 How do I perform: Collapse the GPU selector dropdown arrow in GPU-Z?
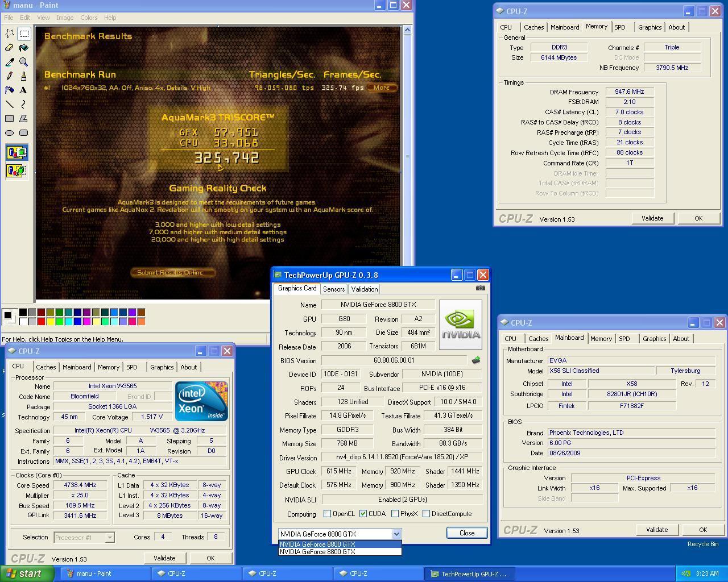click(x=396, y=534)
